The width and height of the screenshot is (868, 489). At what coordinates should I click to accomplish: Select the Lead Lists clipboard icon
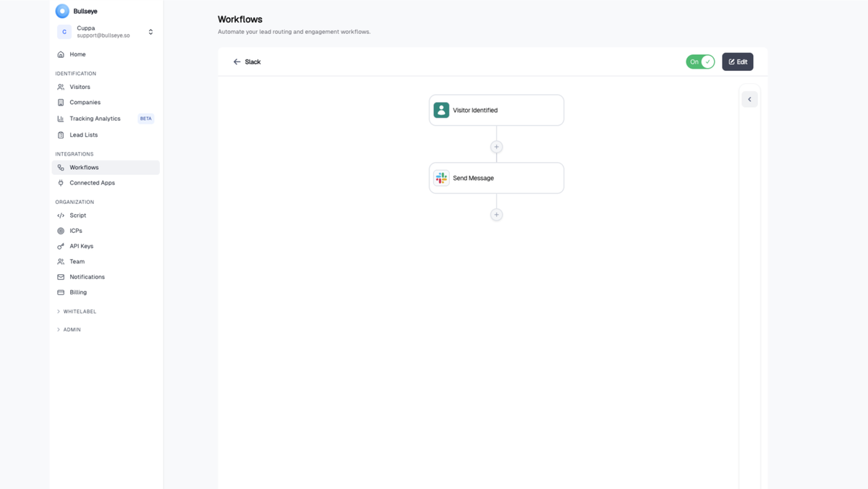pos(61,135)
